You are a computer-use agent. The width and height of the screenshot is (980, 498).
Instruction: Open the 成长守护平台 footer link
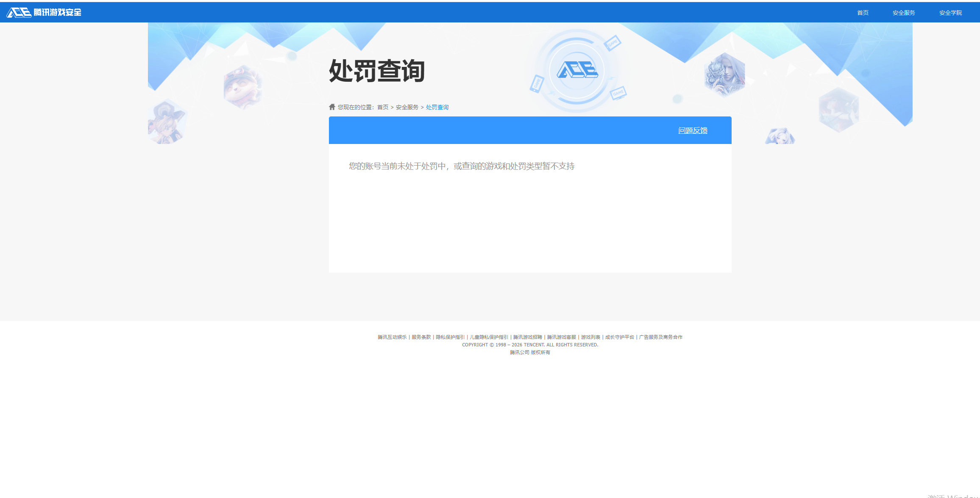click(619, 337)
